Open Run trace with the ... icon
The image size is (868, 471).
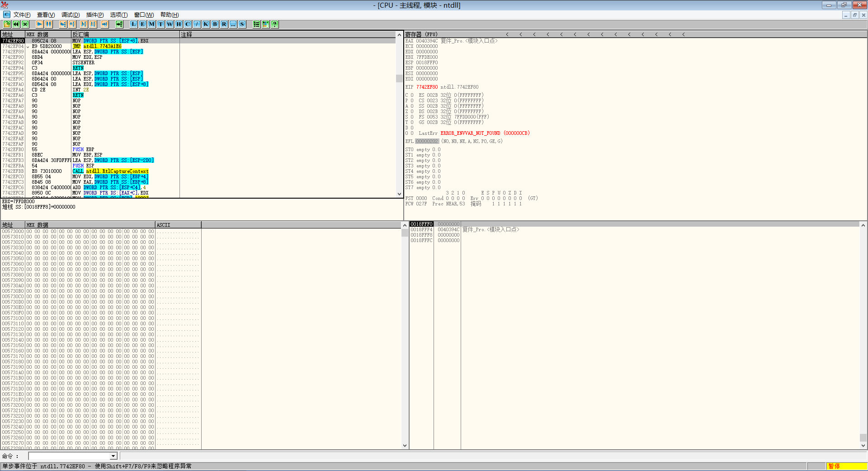233,24
